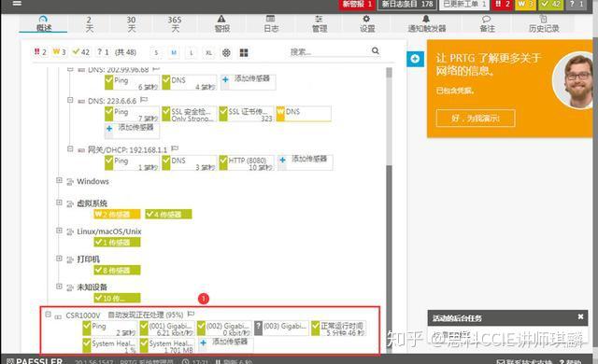The image size is (598, 364).
Task: Click the green up 42 header badge
Action: pyautogui.click(x=550, y=4)
